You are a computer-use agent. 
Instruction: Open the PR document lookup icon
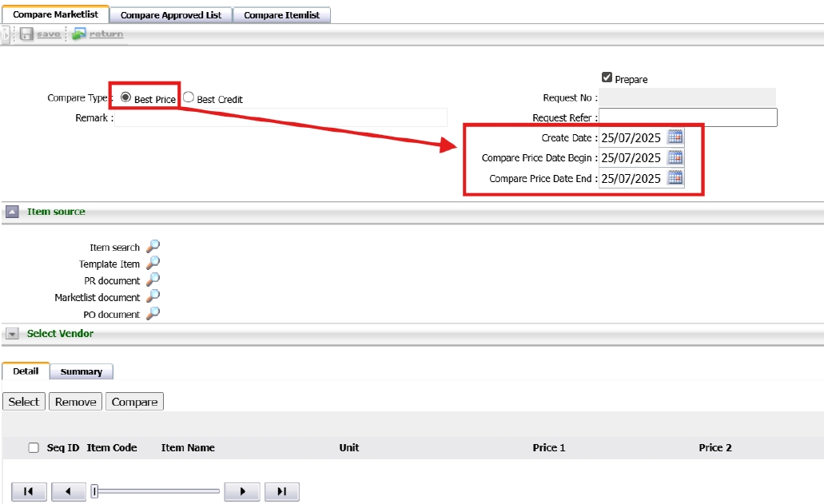153,280
